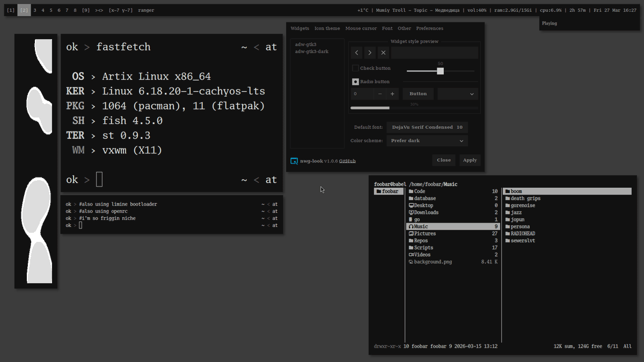Click the Scripts folder icon in ranger
Image resolution: width=644 pixels, height=362 pixels.
(x=411, y=248)
